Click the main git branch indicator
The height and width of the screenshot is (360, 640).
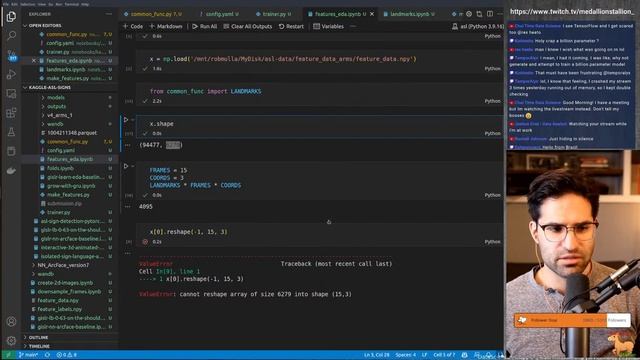pyautogui.click(x=28, y=355)
